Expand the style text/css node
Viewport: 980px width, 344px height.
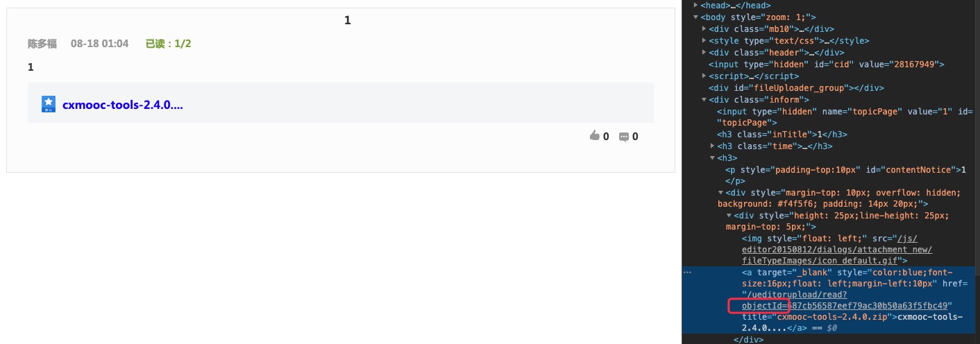click(704, 41)
